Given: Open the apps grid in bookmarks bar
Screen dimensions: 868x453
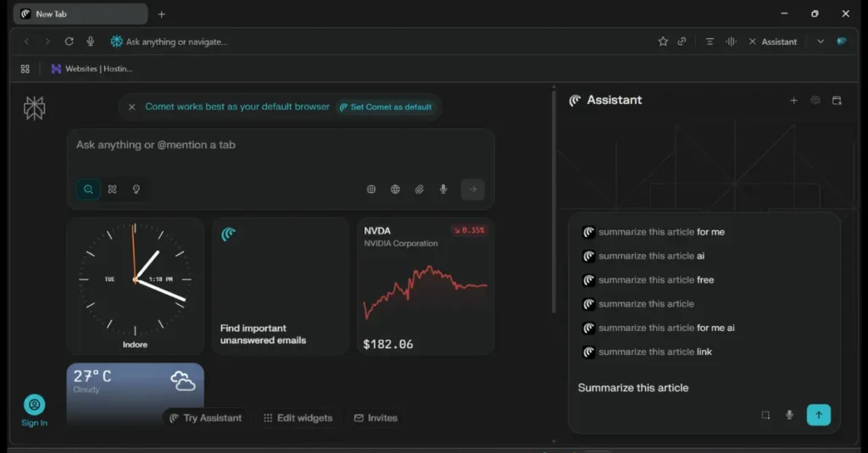Looking at the screenshot, I should tap(25, 69).
